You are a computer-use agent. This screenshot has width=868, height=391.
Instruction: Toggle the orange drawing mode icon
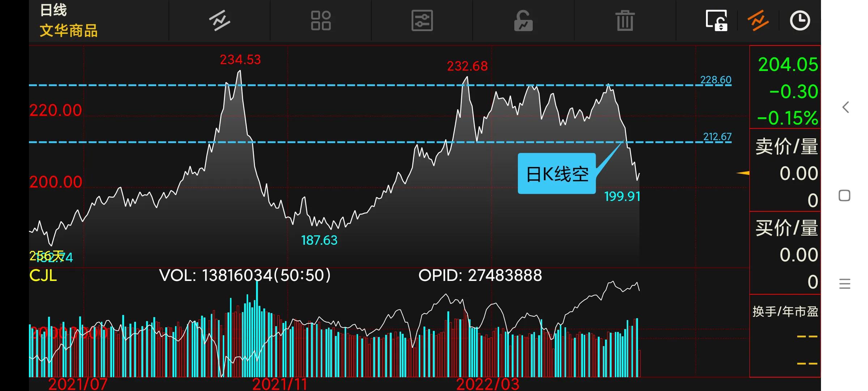pos(758,20)
